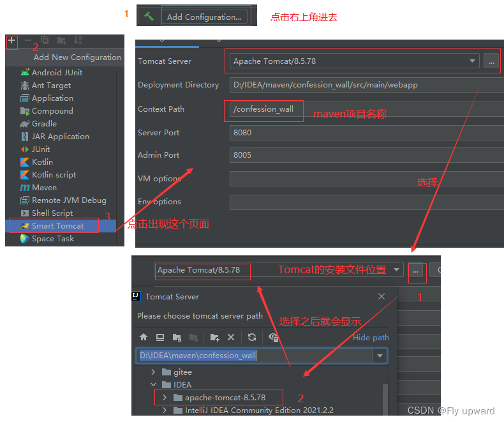Screen dimensions: 504x422
Task: Click the New Folder icon in file chooser
Action: tap(214, 337)
